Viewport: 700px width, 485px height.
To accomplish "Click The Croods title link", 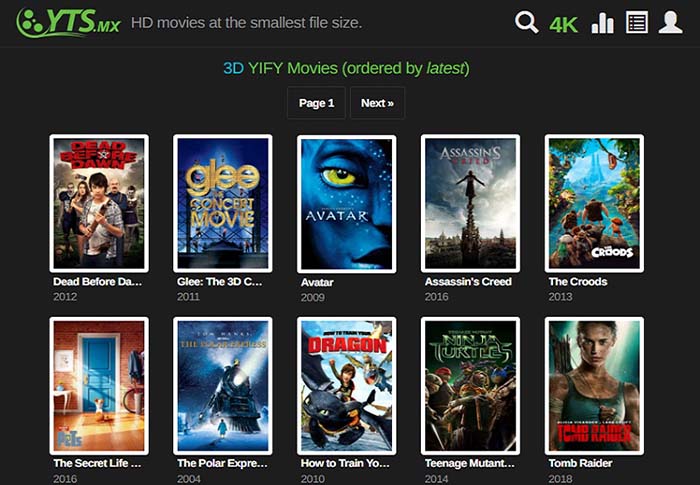I will [x=578, y=282].
